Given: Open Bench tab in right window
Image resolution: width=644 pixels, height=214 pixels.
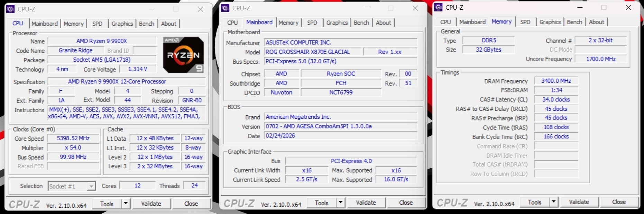Looking at the screenshot, I should point(574,22).
